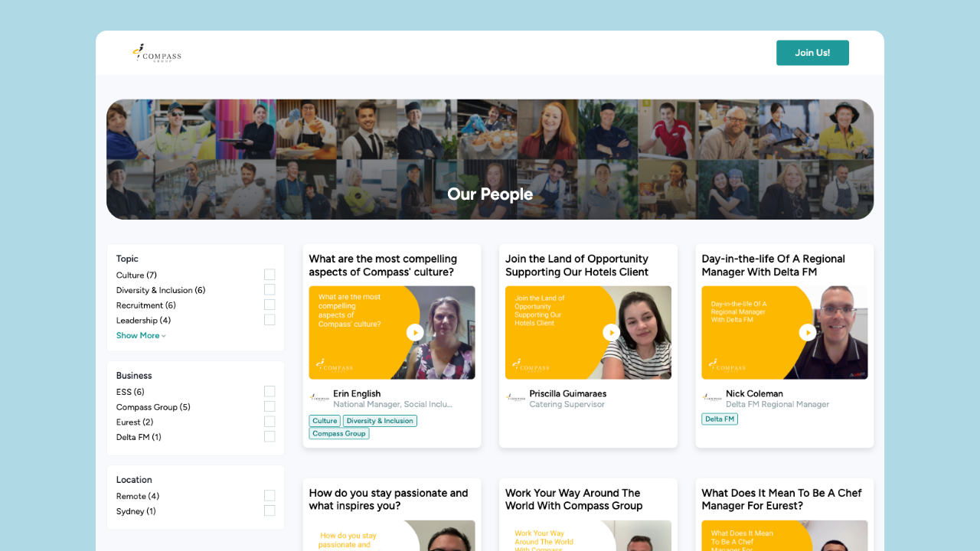980x551 pixels.
Task: Play the Priscilla Guimaraes hotels video
Action: click(611, 332)
